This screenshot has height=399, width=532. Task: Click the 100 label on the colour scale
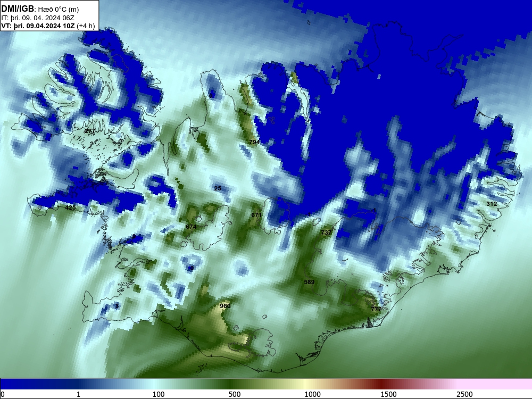(x=159, y=394)
